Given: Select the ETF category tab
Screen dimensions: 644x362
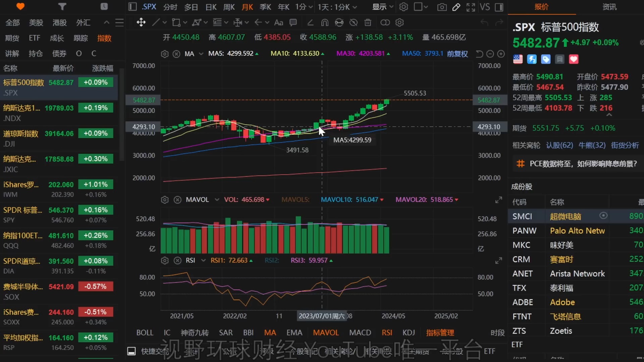Looking at the screenshot, I should click(x=35, y=38).
